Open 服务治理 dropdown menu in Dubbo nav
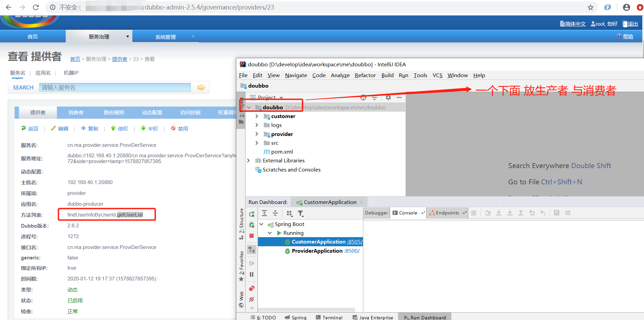This screenshot has width=644, height=320. tap(99, 37)
